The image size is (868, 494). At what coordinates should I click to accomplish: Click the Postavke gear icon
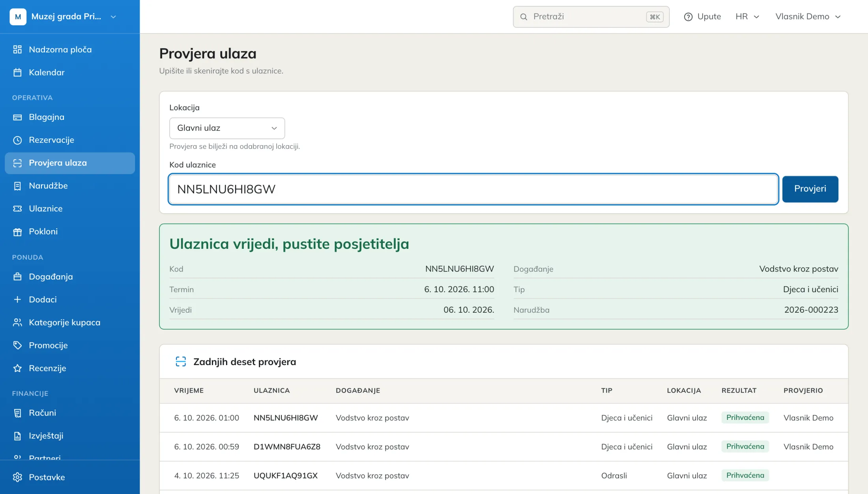(x=17, y=477)
